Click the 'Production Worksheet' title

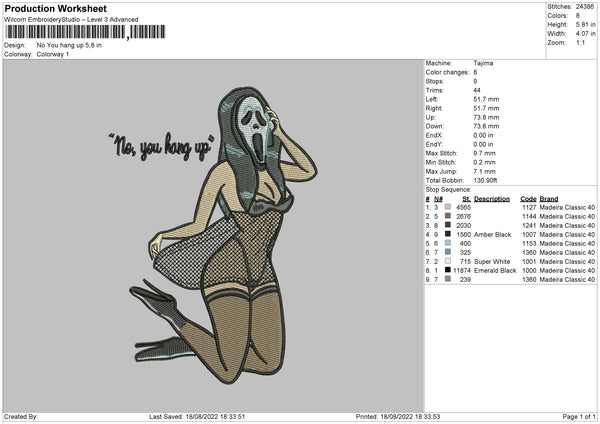pyautogui.click(x=56, y=8)
